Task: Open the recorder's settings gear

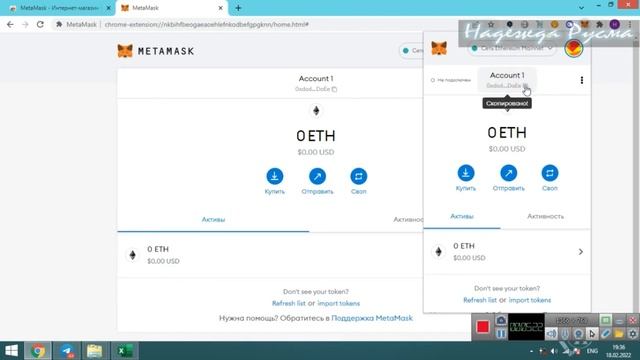Action: coord(632,334)
